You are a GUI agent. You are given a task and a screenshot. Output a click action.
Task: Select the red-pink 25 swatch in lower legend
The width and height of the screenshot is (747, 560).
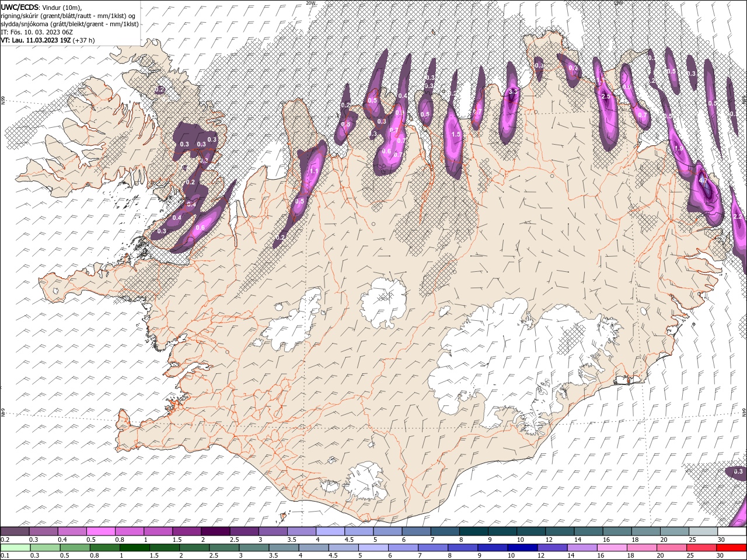(x=701, y=548)
